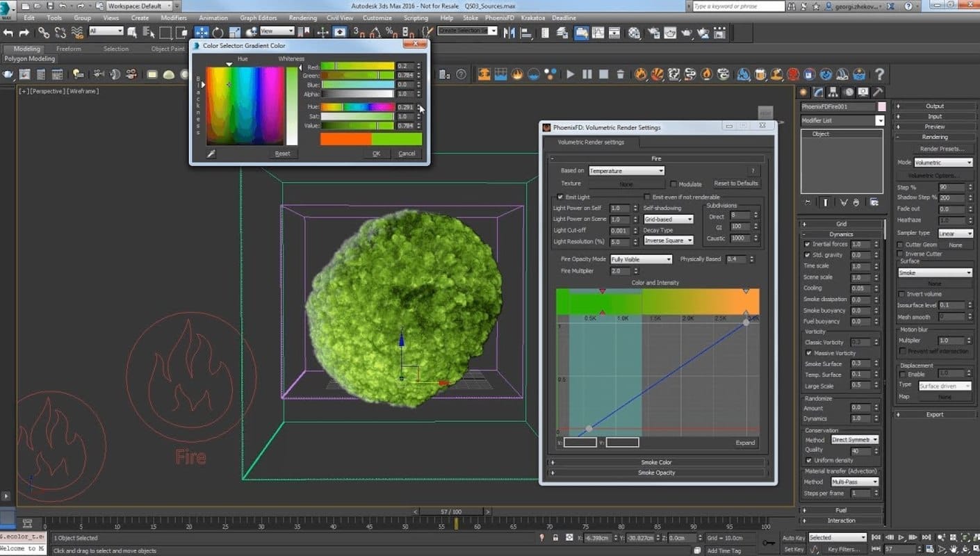Click the Hue slider in Color Selector
Viewport: 980px width, 556px height.
pyautogui.click(x=357, y=107)
